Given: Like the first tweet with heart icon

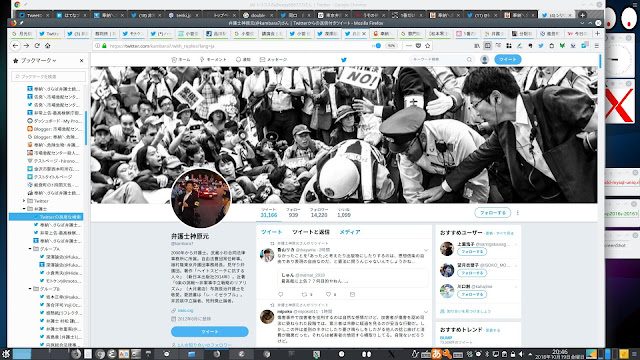Looking at the screenshot, I should pyautogui.click(x=328, y=294).
